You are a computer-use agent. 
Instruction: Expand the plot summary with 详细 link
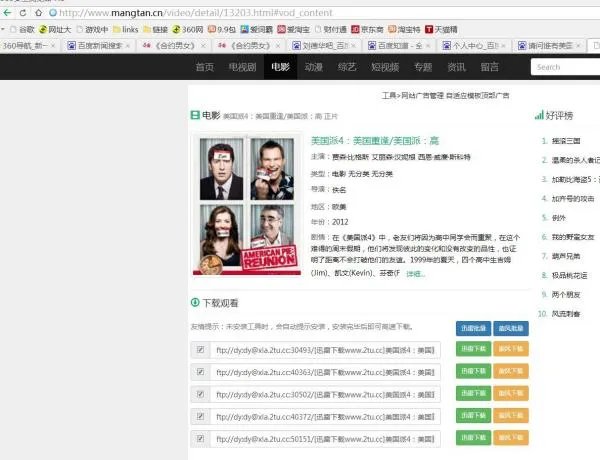point(416,274)
